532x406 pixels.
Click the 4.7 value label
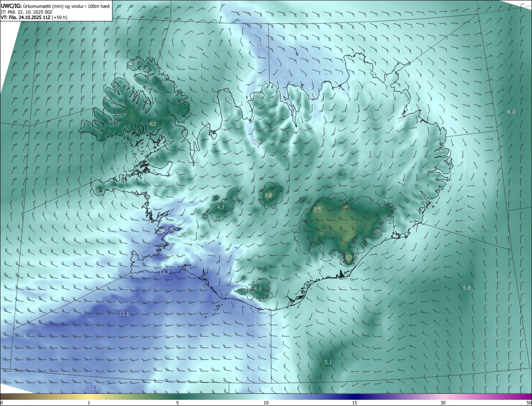point(221,207)
